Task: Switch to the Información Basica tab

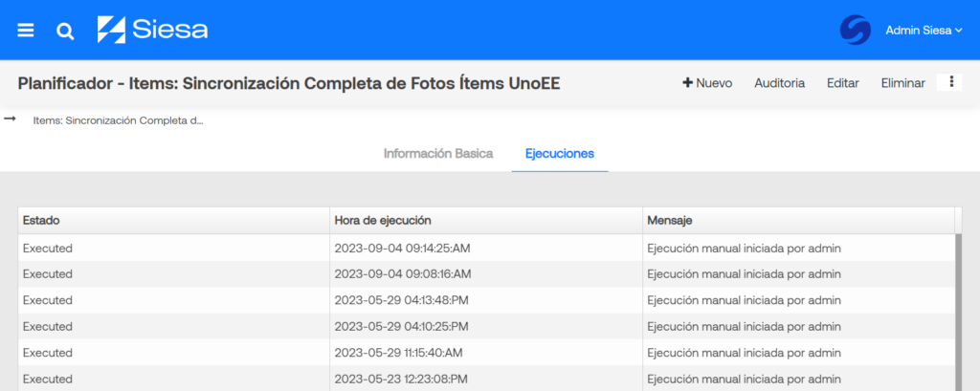Action: [438, 154]
